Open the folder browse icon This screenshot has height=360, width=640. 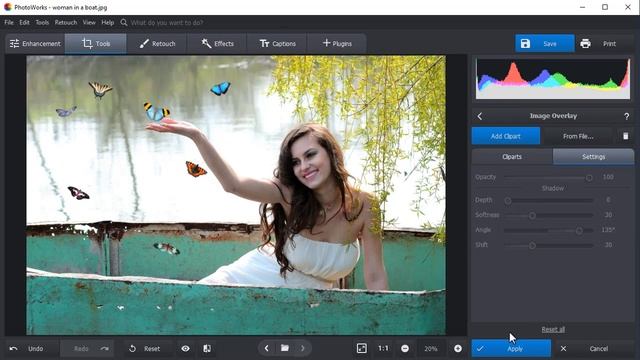click(x=285, y=348)
